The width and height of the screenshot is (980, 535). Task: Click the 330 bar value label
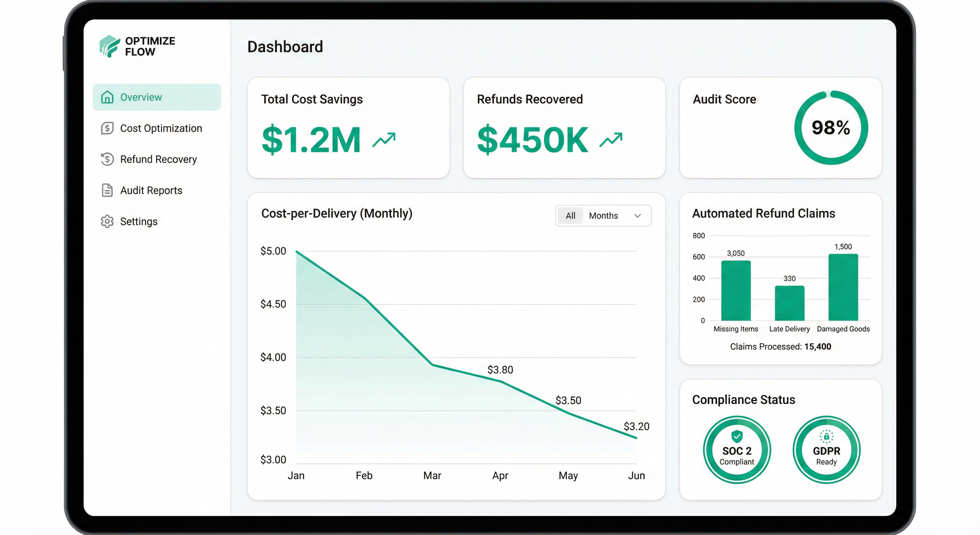click(x=789, y=279)
